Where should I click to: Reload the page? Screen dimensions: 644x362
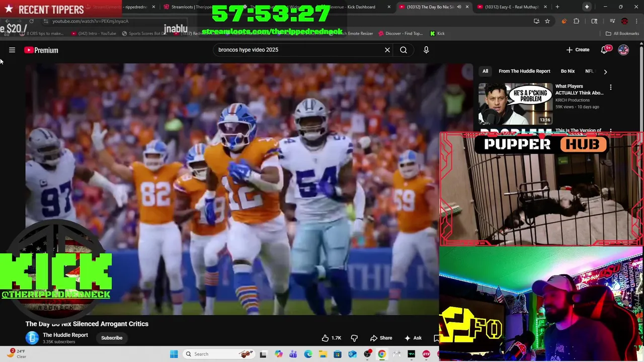click(x=31, y=21)
